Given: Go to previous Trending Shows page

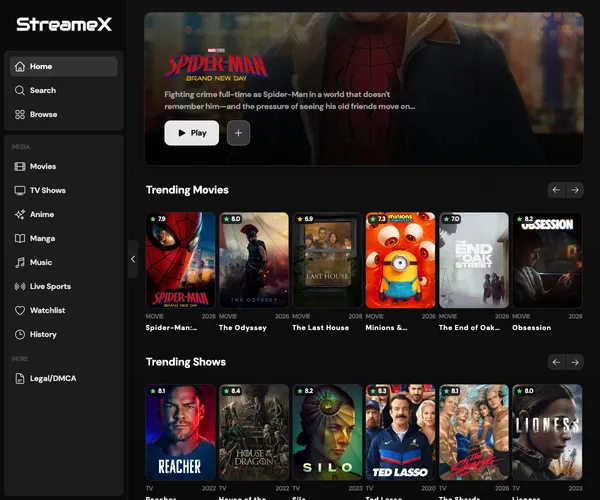Looking at the screenshot, I should click(556, 362).
